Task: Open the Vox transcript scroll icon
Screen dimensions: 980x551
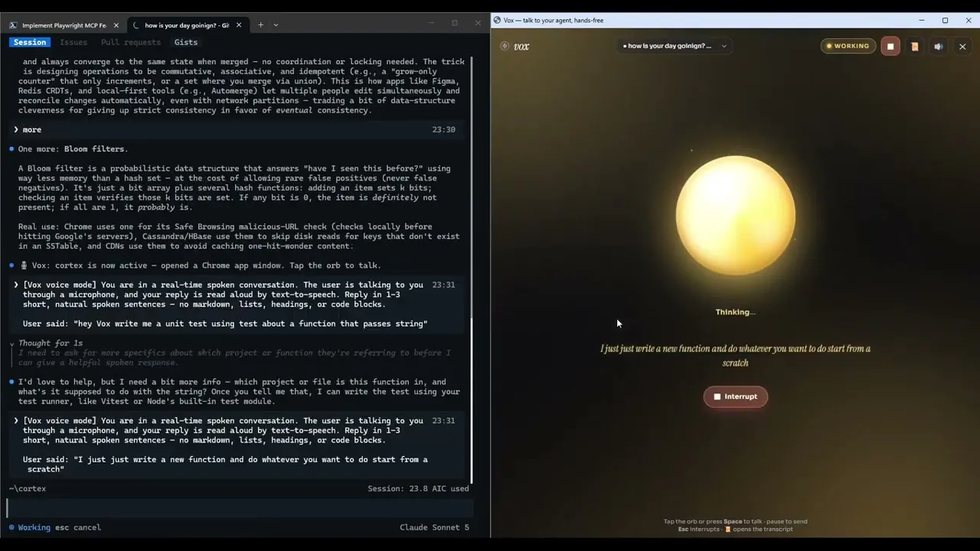Action: click(914, 47)
